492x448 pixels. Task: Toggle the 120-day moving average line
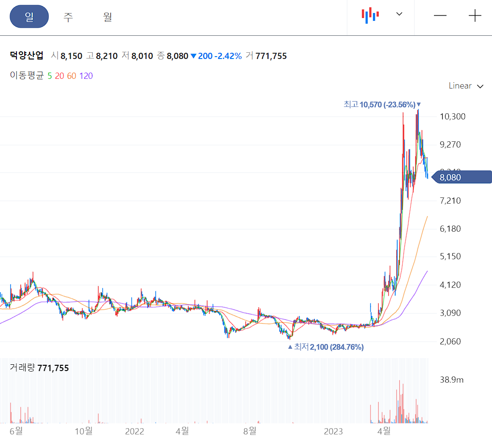coord(85,75)
